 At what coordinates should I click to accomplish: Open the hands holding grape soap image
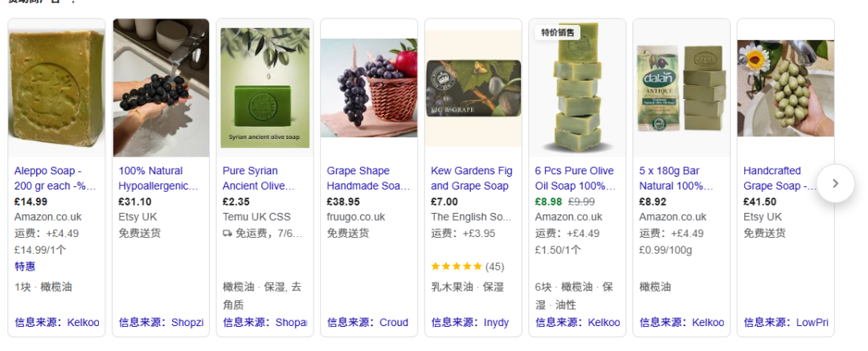tap(161, 88)
